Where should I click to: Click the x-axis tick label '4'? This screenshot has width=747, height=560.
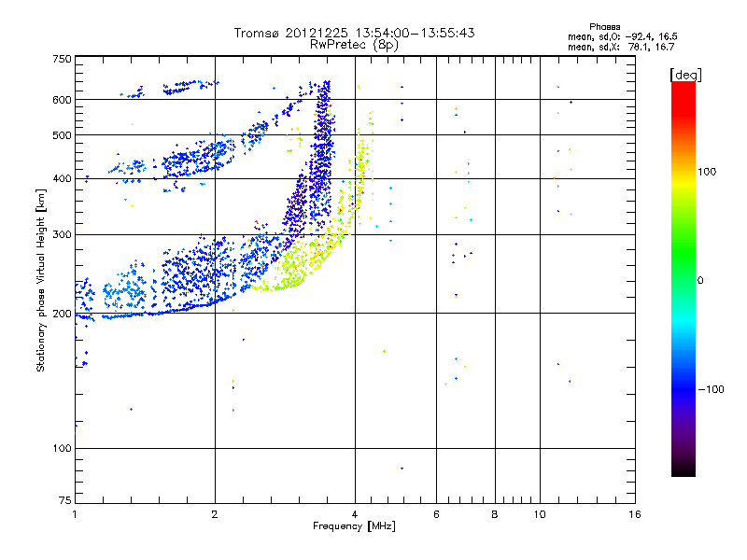(x=355, y=514)
